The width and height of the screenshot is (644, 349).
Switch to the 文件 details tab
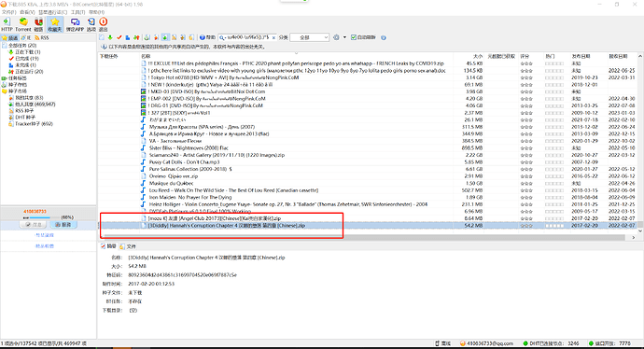click(x=128, y=246)
